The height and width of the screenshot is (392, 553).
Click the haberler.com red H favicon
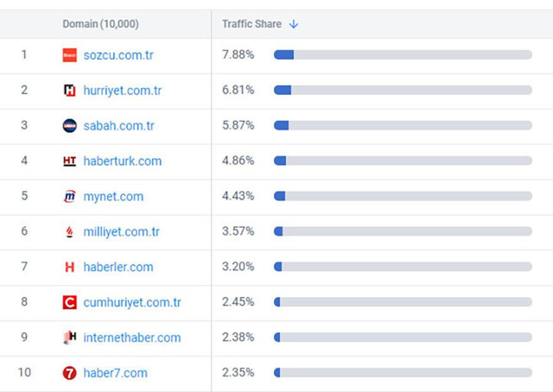point(70,268)
